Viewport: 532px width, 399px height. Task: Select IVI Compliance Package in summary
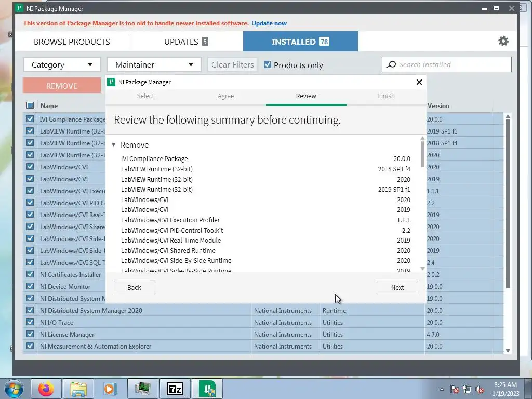(x=154, y=158)
